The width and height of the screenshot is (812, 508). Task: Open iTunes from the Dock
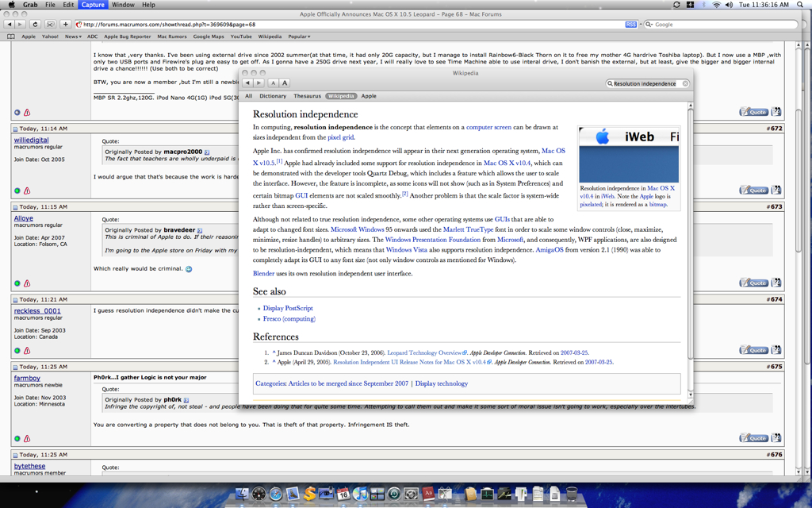point(361,494)
